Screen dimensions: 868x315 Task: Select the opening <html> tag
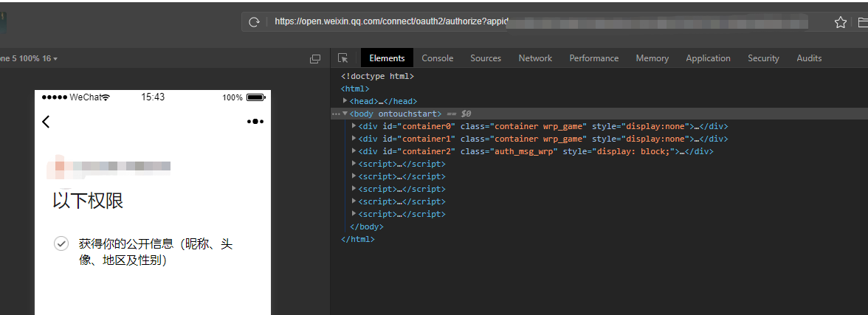coord(355,89)
